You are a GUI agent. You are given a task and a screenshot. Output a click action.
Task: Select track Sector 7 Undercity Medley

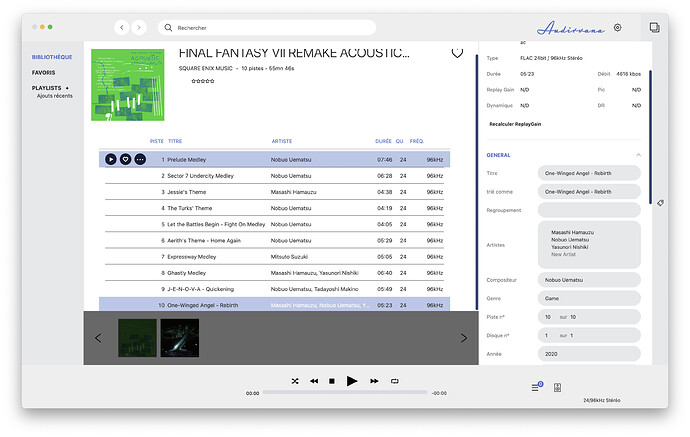point(274,176)
